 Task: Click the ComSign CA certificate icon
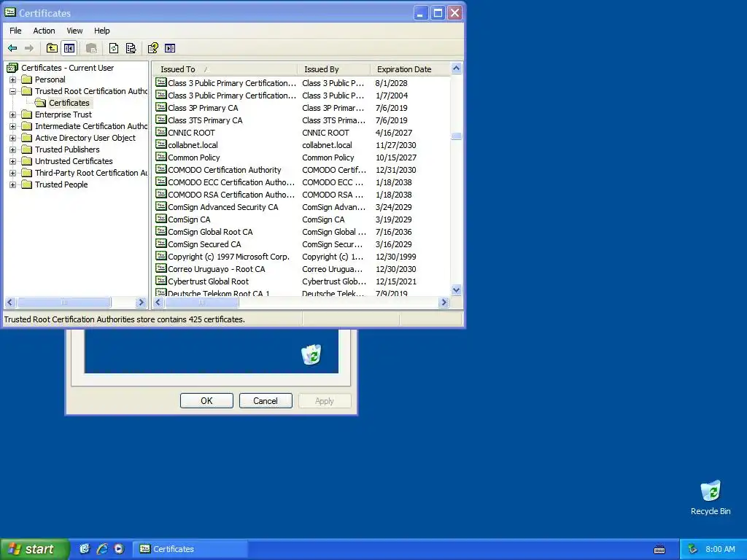click(x=161, y=219)
